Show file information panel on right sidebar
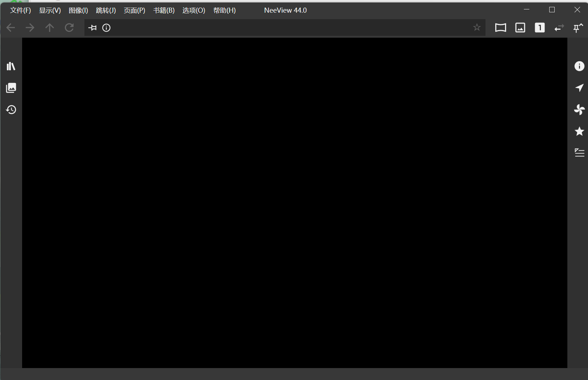 579,66
